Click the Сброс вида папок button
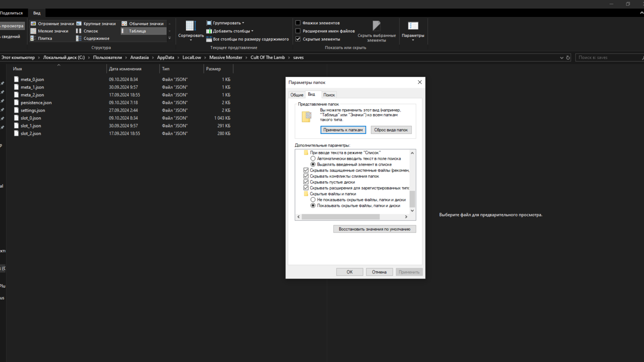This screenshot has height=362, width=644. pos(391,130)
